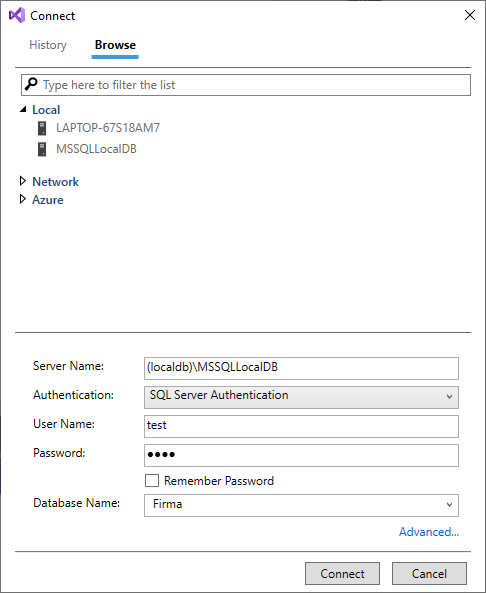Click the User Name field
The image size is (486, 593).
pos(301,426)
